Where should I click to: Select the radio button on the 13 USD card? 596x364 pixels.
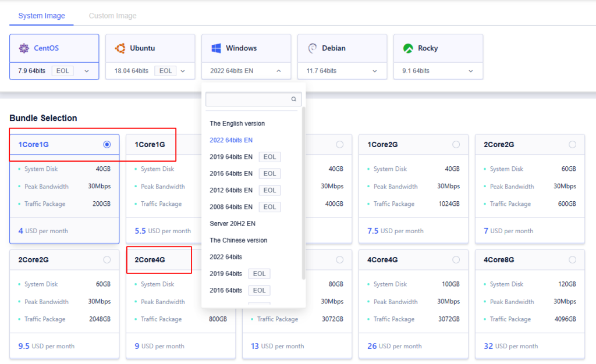pos(339,259)
